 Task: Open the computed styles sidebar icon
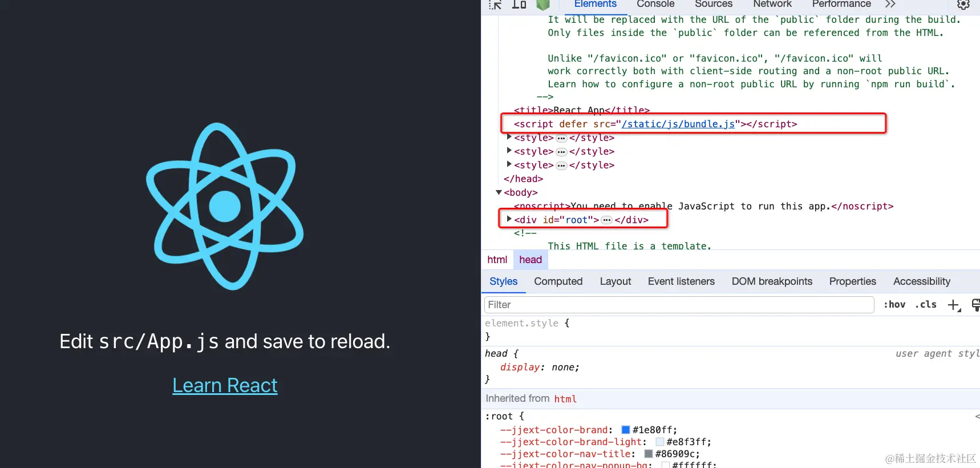975,305
